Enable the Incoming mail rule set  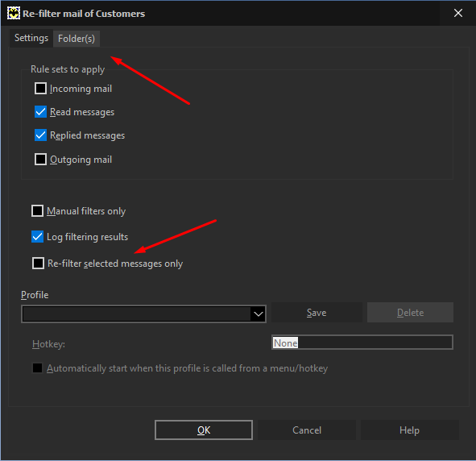[x=40, y=89]
